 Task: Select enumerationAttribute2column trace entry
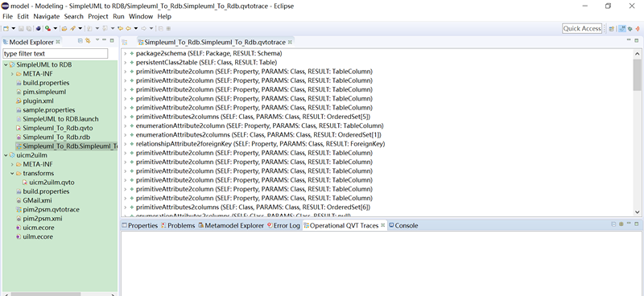coord(259,125)
